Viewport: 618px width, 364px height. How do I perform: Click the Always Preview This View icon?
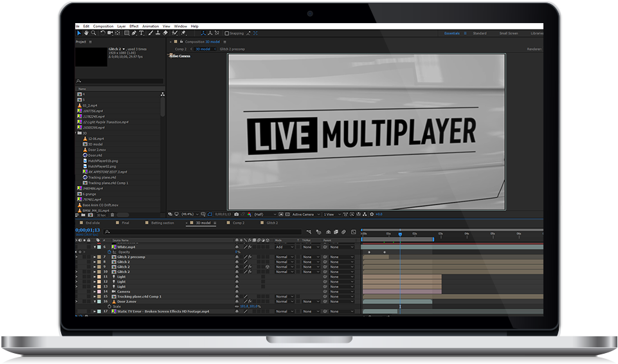coord(170,214)
